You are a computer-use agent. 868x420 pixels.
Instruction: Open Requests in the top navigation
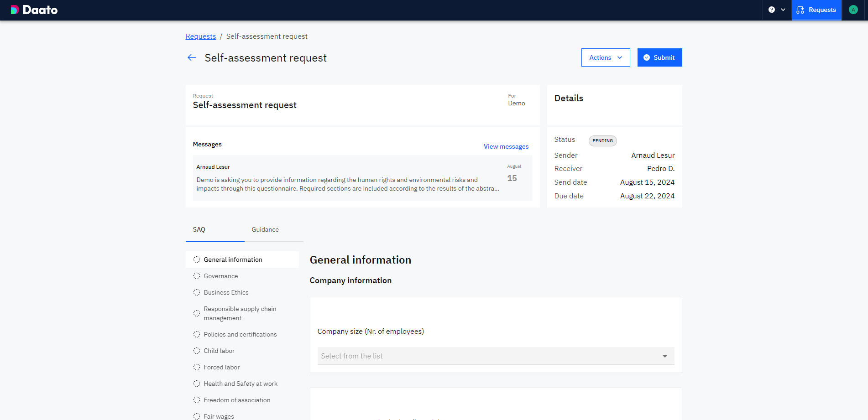[816, 10]
